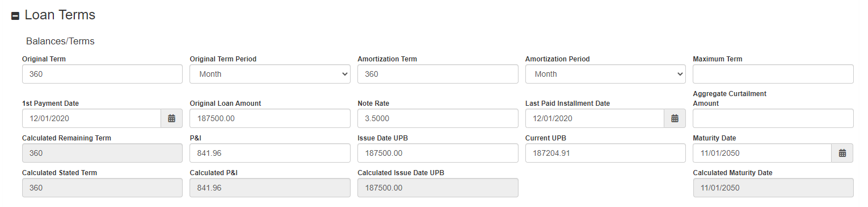
Task: Click the Amortization Term input field
Action: pyautogui.click(x=438, y=74)
